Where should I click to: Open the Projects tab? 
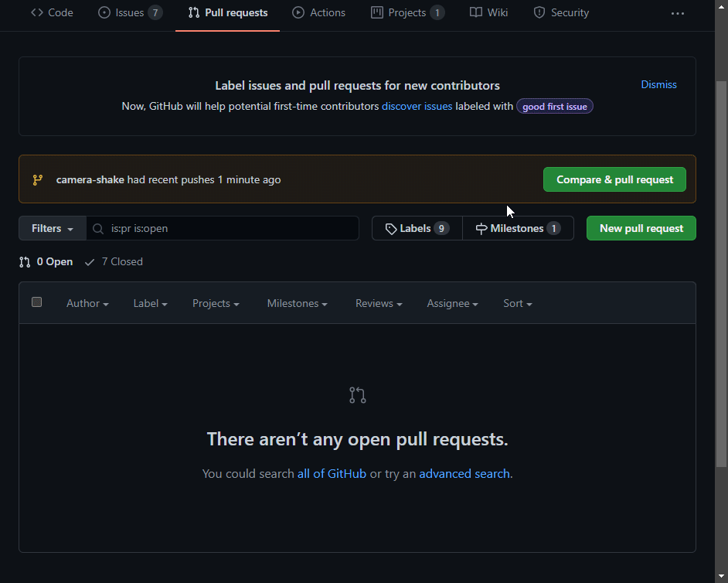407,12
